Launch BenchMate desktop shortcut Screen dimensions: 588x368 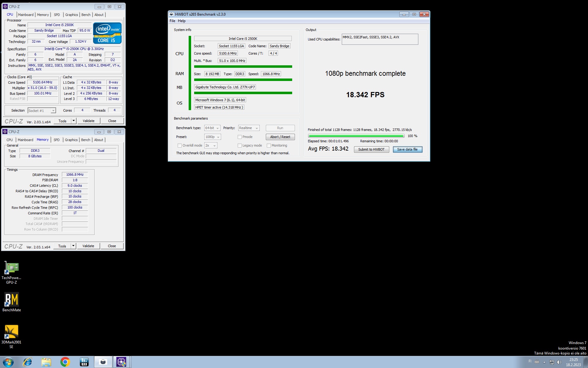click(x=11, y=303)
